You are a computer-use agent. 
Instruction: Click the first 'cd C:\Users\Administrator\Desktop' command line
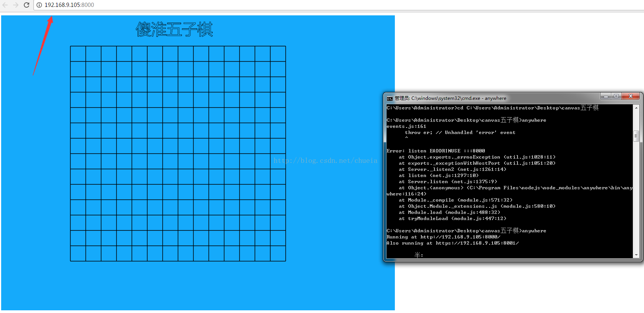coord(493,108)
